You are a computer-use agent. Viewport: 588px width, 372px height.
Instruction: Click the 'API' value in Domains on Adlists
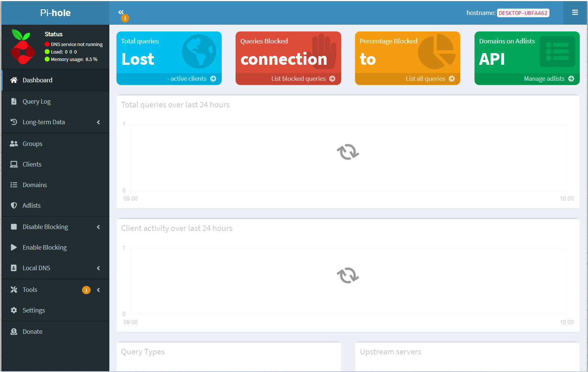coord(492,59)
